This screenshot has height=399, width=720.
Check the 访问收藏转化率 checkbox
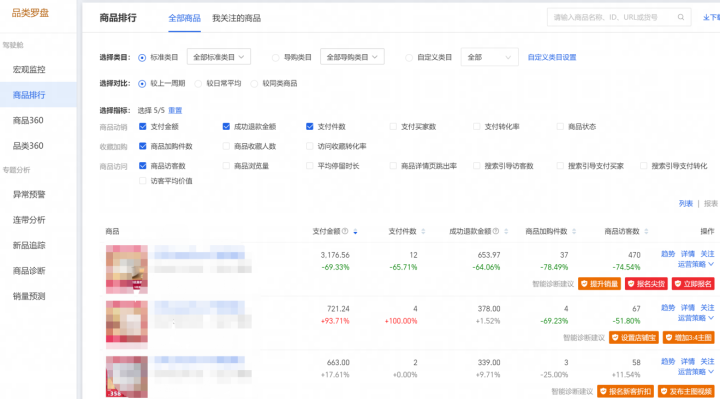pyautogui.click(x=309, y=146)
